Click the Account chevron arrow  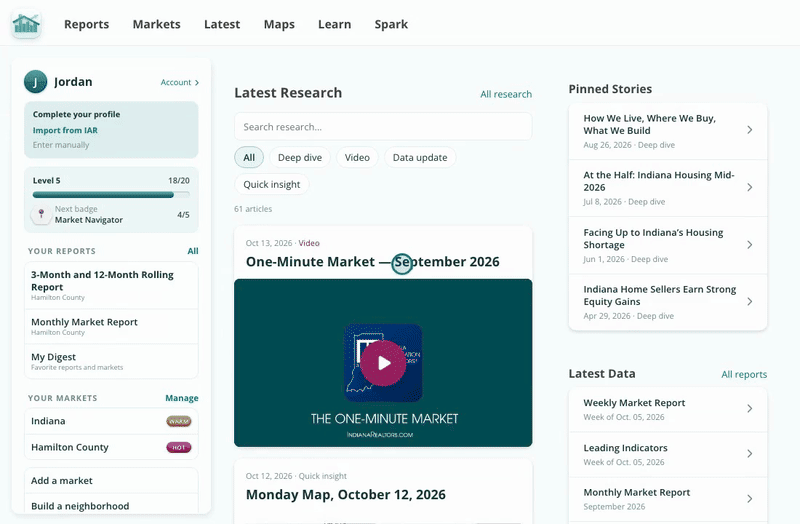pos(196,83)
